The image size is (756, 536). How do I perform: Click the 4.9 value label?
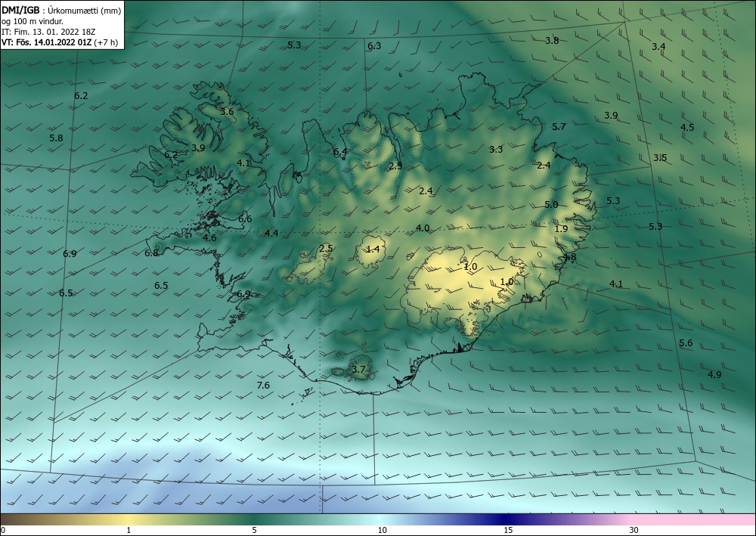pos(714,374)
